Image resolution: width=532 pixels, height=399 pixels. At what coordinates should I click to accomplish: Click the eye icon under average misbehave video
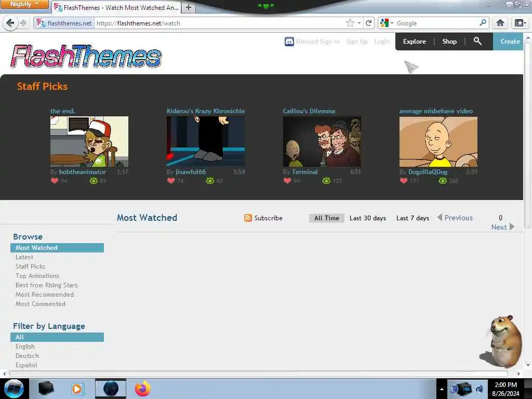click(x=443, y=180)
